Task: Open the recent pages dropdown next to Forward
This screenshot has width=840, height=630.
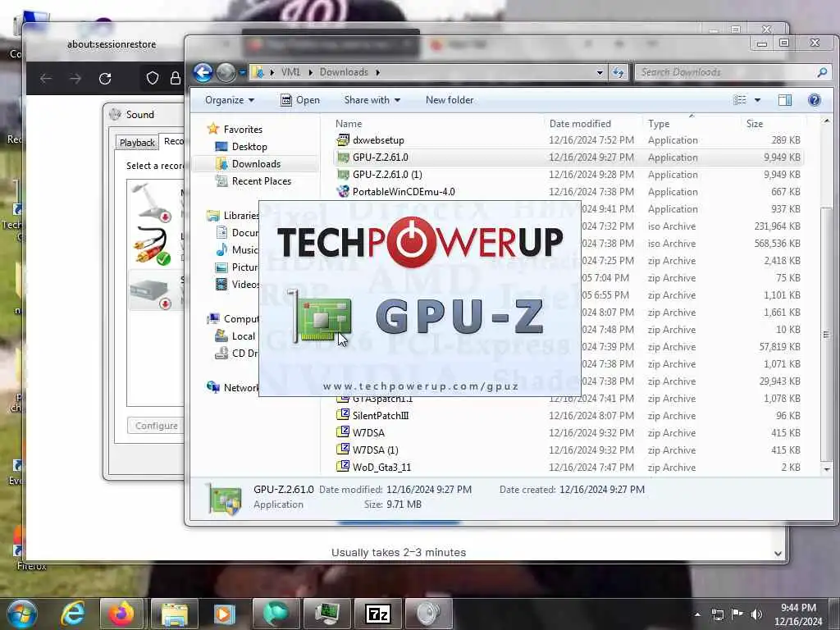Action: click(242, 72)
